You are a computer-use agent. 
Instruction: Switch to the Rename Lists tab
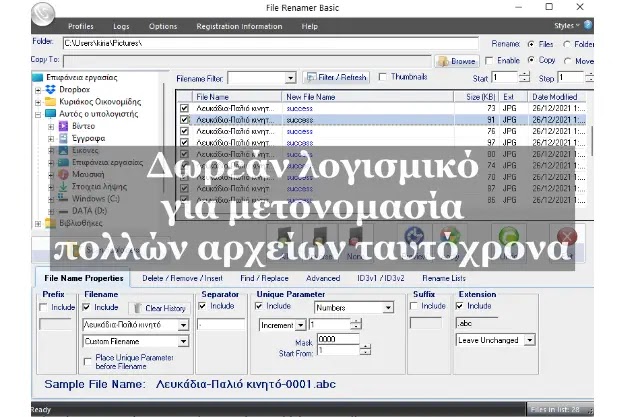[x=444, y=278]
